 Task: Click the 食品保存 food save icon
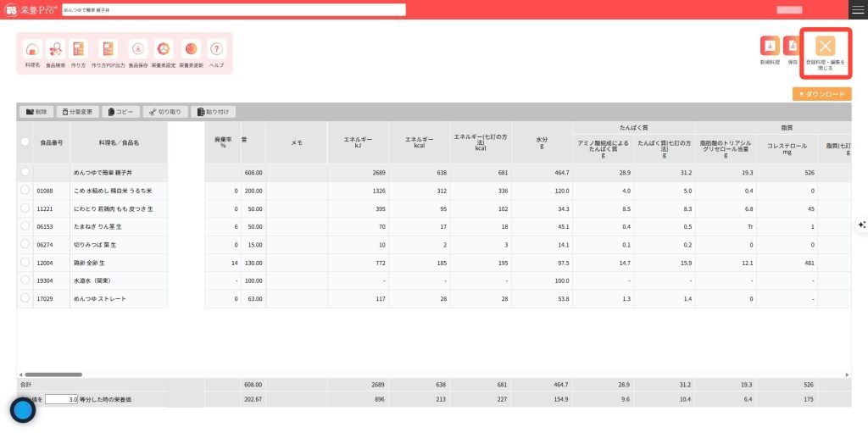138,49
